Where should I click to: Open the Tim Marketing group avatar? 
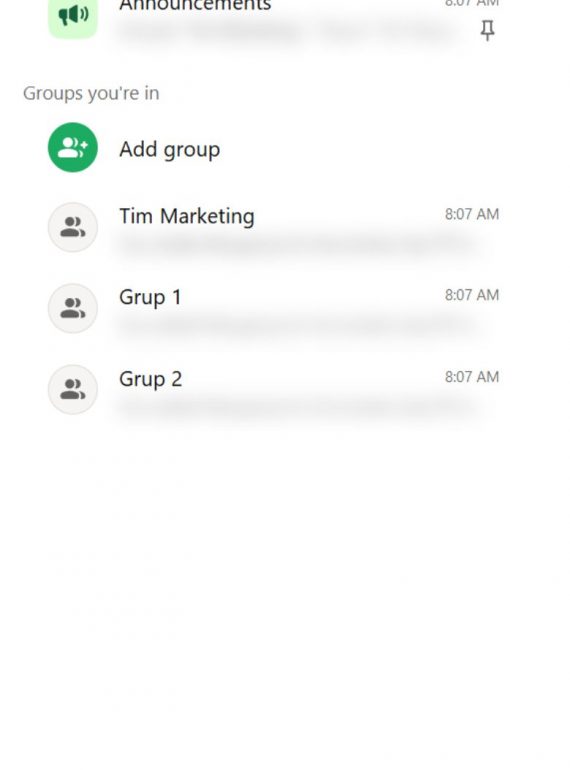(x=73, y=227)
